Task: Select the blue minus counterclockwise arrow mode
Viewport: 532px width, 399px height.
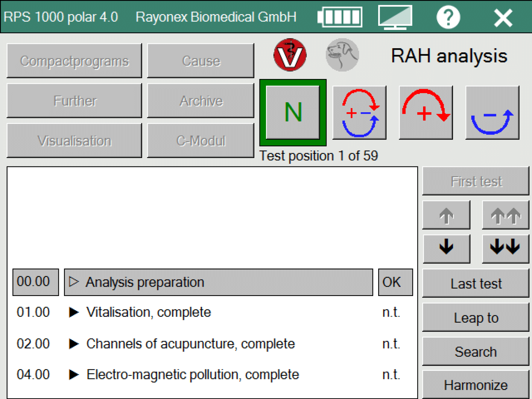Action: 492,113
